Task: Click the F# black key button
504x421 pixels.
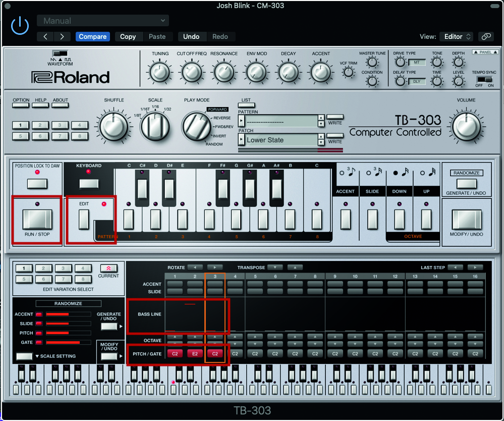Action: click(x=223, y=189)
